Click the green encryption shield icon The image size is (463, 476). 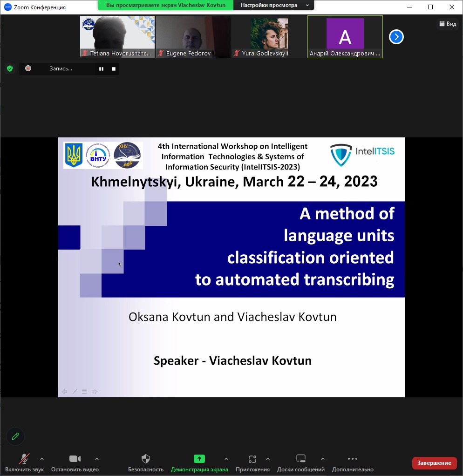9,68
